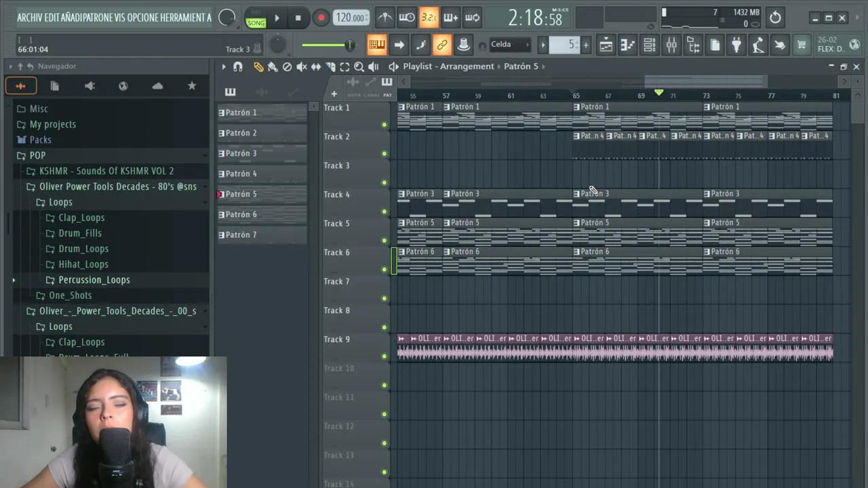Toggle the 3.2.1 countdown before recording
Image resolution: width=868 pixels, height=488 pixels.
tap(429, 18)
